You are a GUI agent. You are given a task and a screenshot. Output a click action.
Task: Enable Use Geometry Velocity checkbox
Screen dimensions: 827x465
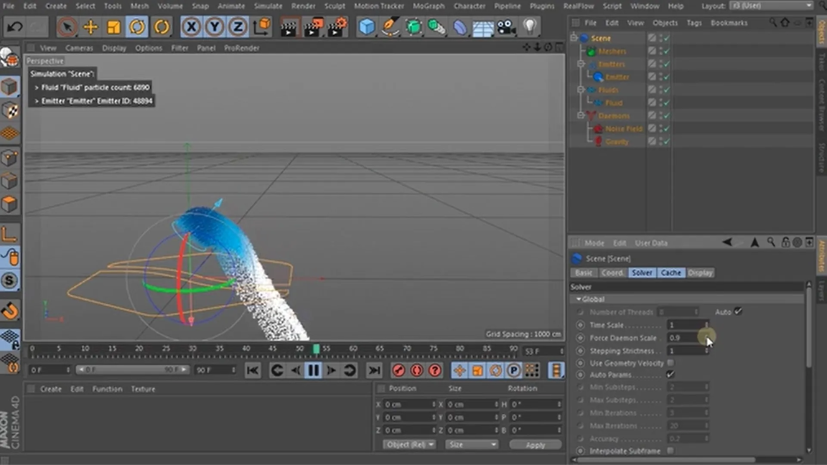pos(670,363)
